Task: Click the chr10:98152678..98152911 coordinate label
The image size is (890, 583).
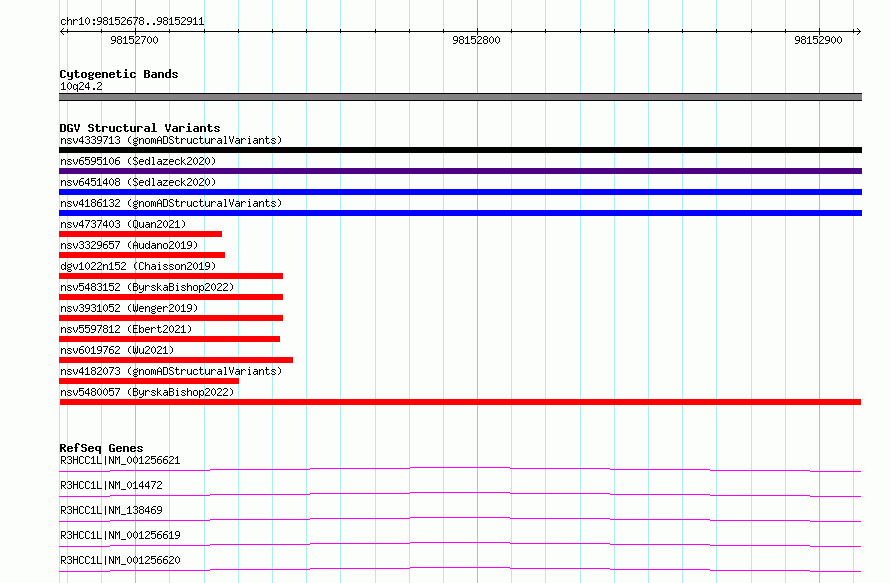Action: 132,21
